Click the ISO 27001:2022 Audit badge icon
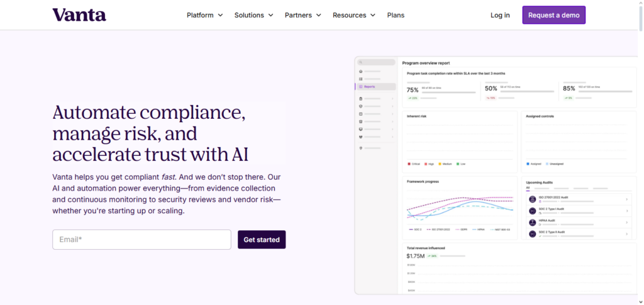644x305 pixels. click(532, 200)
